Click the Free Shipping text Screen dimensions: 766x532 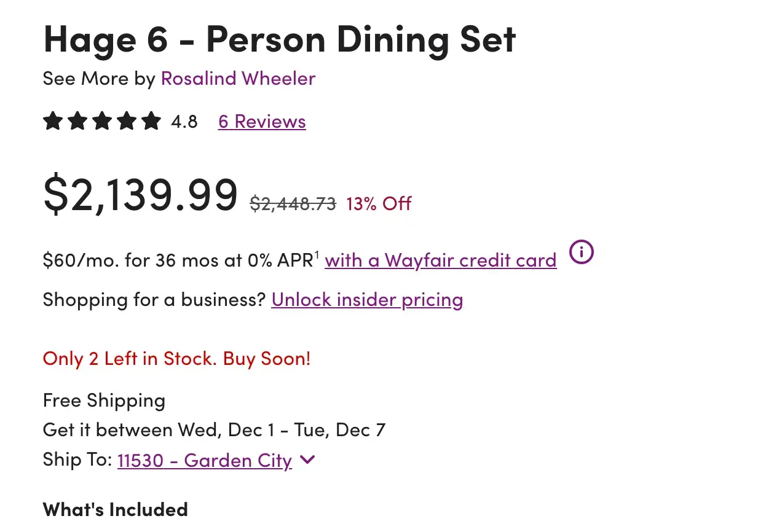[x=104, y=401]
